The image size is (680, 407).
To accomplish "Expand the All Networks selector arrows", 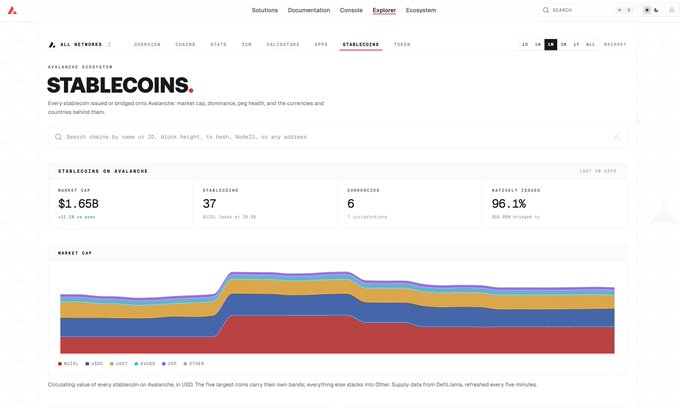I will pos(109,44).
